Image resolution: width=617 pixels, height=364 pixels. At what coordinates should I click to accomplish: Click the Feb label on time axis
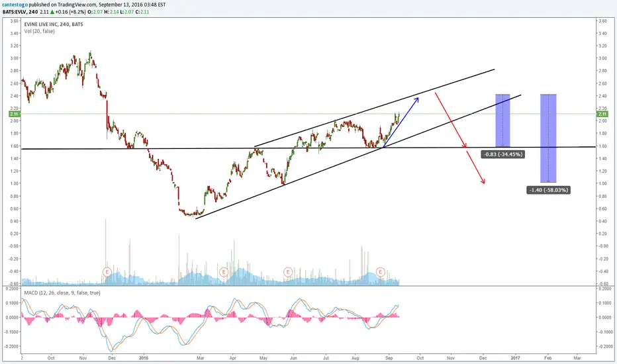(x=547, y=358)
